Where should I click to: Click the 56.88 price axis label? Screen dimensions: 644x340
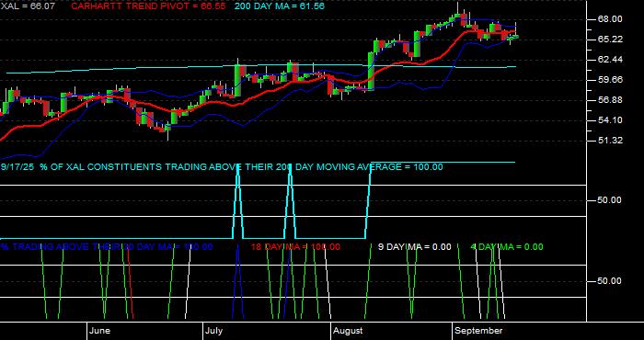tap(610, 100)
